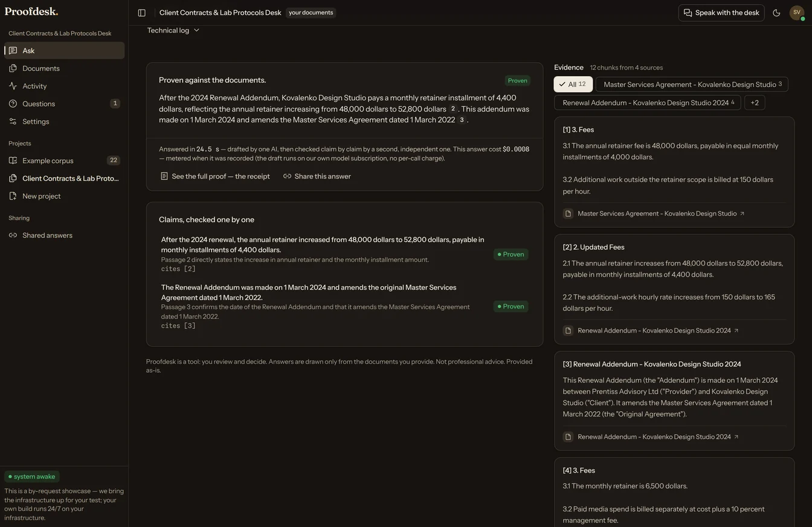Click 'cites [3]' under the second claim
The width and height of the screenshot is (812, 527).
point(178,326)
